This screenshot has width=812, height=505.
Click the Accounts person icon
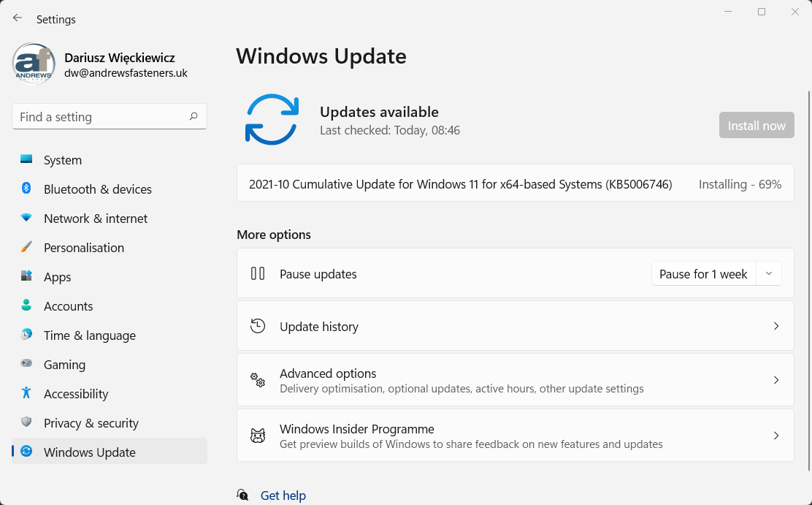click(x=26, y=305)
